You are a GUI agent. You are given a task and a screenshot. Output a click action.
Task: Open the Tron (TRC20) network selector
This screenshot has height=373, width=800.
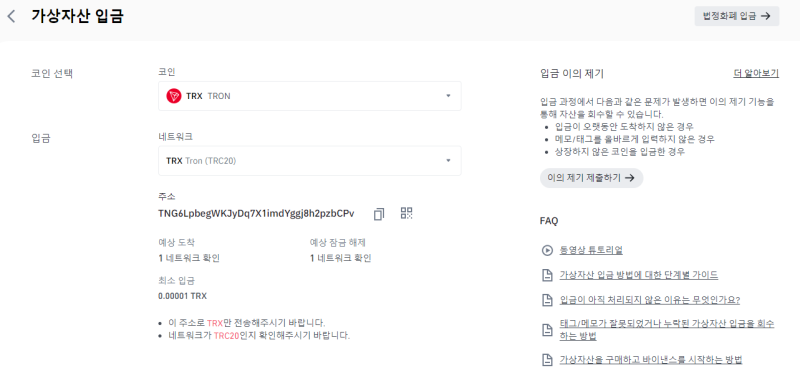[x=310, y=161]
